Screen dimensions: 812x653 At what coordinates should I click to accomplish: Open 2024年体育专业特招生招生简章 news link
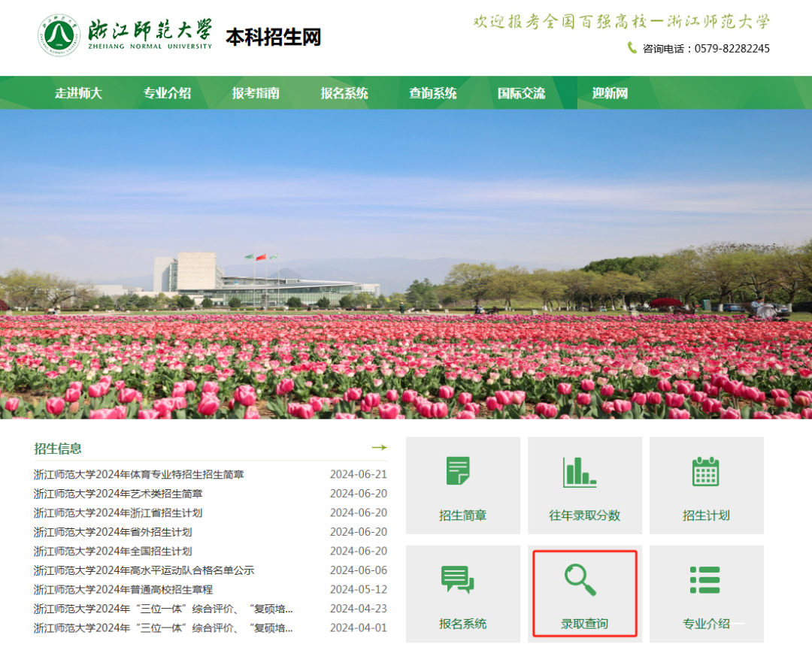coord(139,474)
